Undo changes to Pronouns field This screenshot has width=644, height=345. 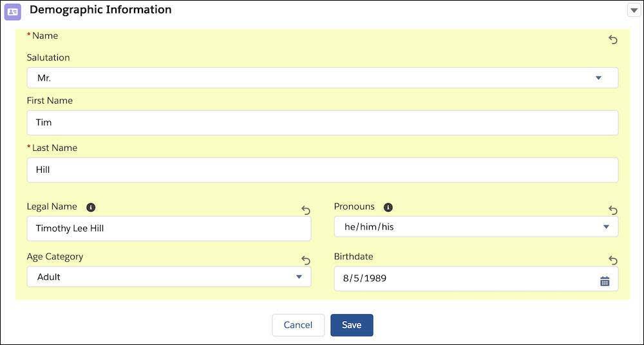612,210
